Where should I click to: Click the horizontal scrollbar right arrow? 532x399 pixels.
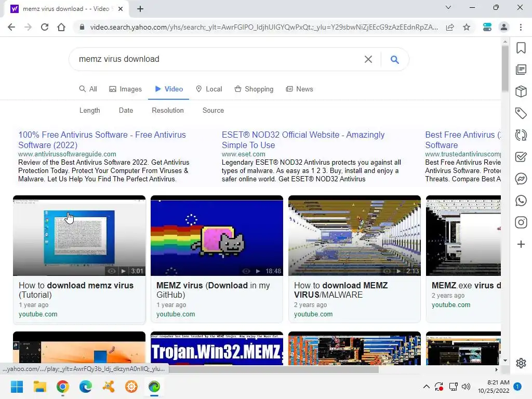pyautogui.click(x=497, y=369)
